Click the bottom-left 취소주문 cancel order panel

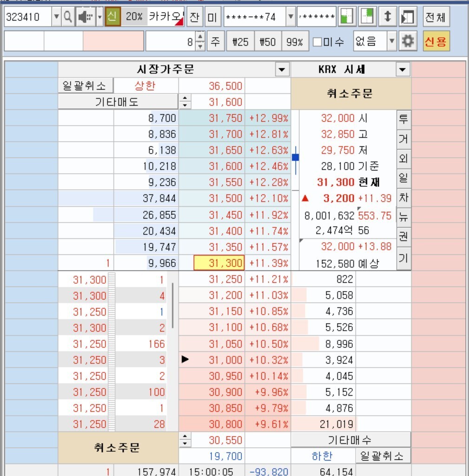[118, 448]
